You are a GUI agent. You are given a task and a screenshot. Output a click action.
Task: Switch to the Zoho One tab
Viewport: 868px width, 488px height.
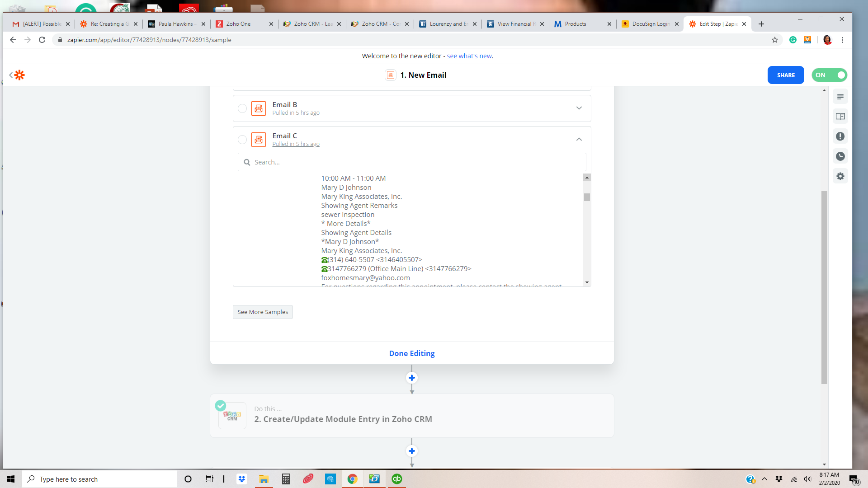244,24
